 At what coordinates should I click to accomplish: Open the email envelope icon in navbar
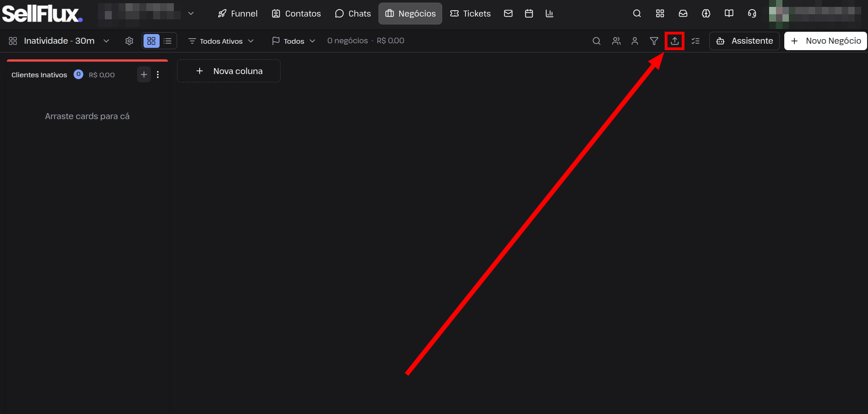508,13
